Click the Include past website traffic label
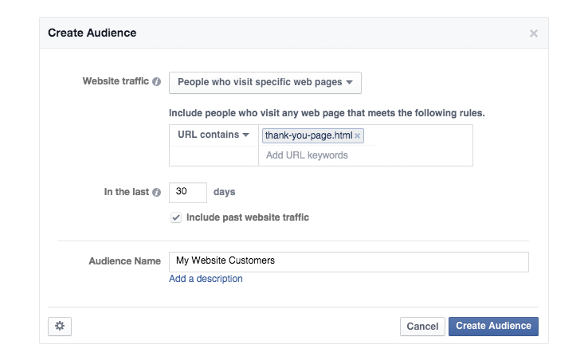This screenshot has height=364, width=588. [x=248, y=217]
